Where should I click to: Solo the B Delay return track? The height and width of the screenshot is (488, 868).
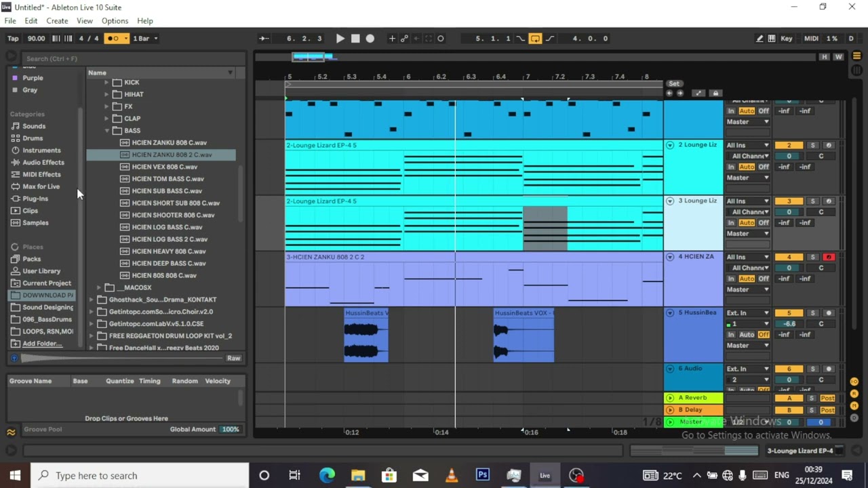point(812,410)
